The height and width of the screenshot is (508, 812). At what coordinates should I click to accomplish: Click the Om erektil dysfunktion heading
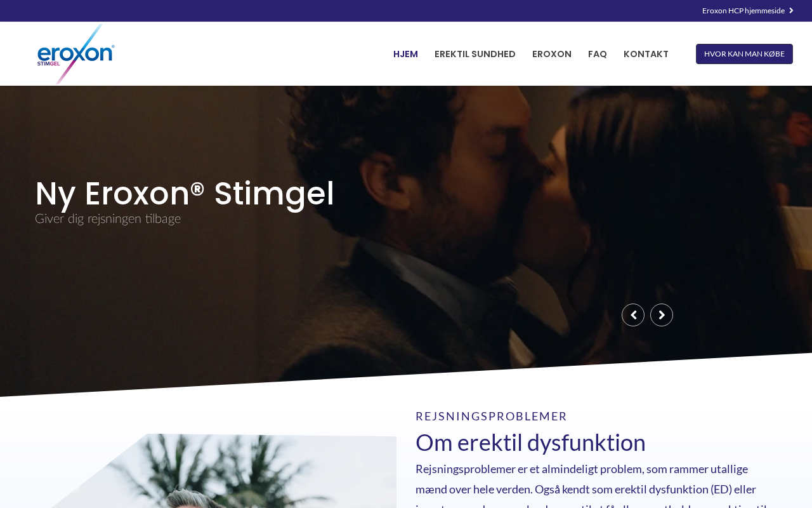click(530, 443)
